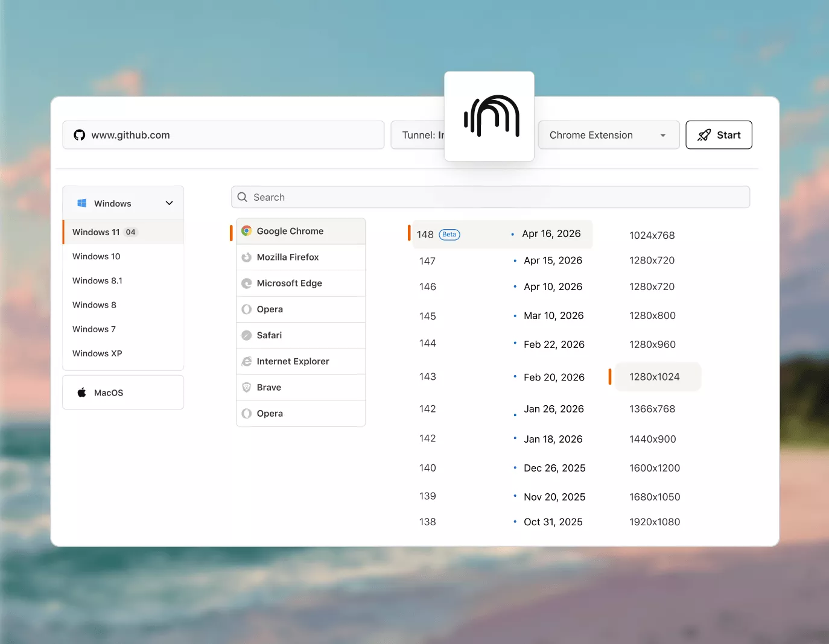
Task: Click the www.github.com URL field
Action: pyautogui.click(x=223, y=135)
